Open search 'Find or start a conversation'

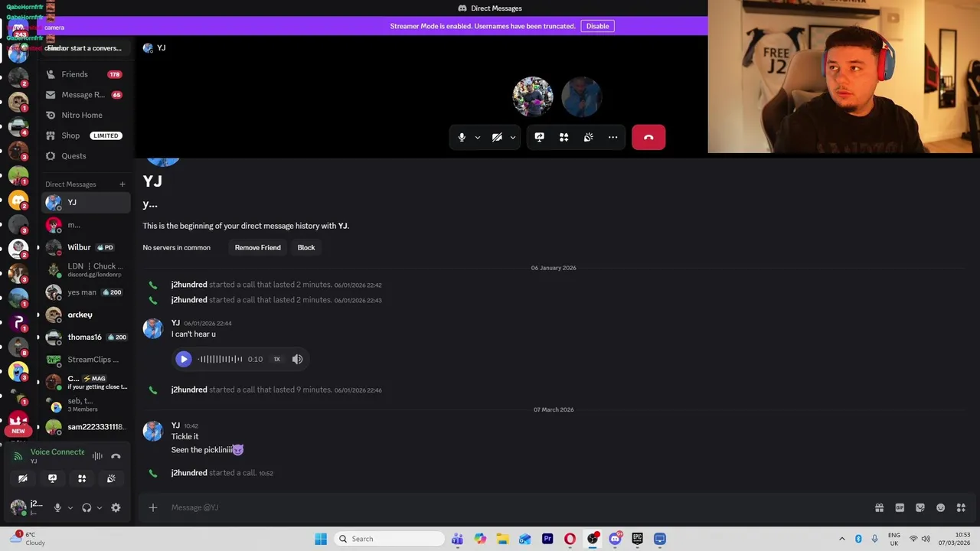[84, 48]
